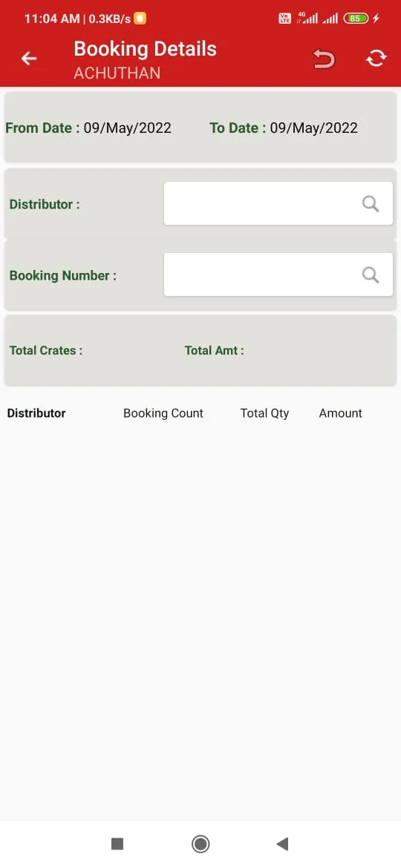Click the Booking Number search magnifier icon
This screenshot has width=401, height=868.
[371, 274]
